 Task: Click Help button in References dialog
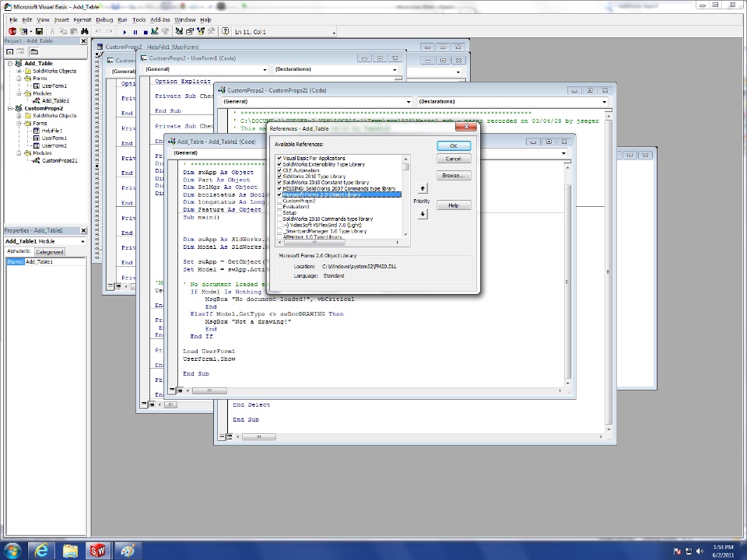point(454,205)
